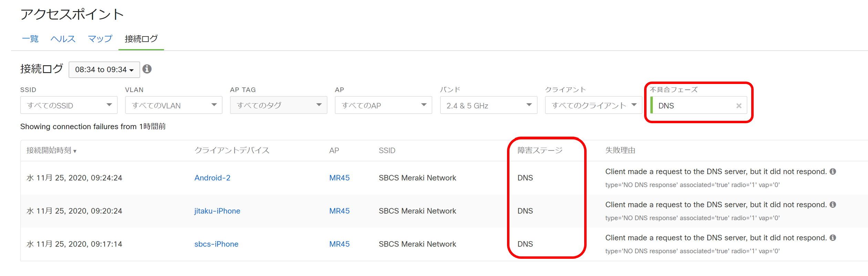The image size is (868, 276).
Task: Click the timestamp 09:24:24 cell
Action: [x=74, y=178]
